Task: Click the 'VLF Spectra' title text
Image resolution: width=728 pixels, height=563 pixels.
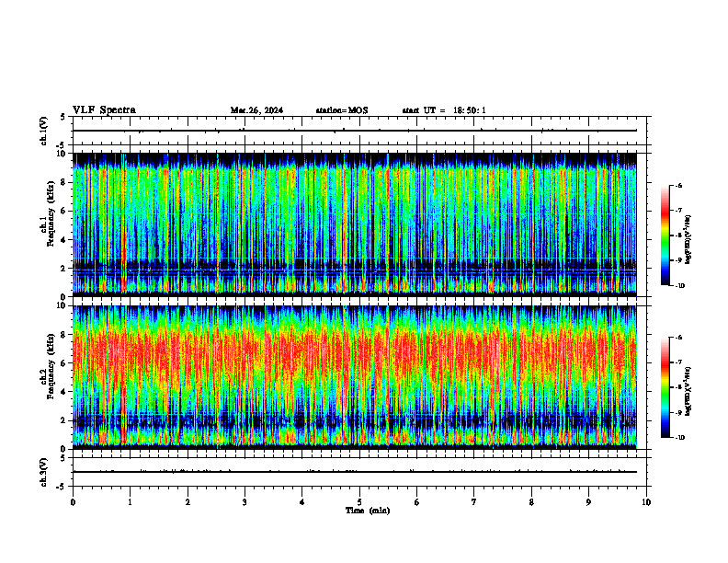Action: coord(104,110)
